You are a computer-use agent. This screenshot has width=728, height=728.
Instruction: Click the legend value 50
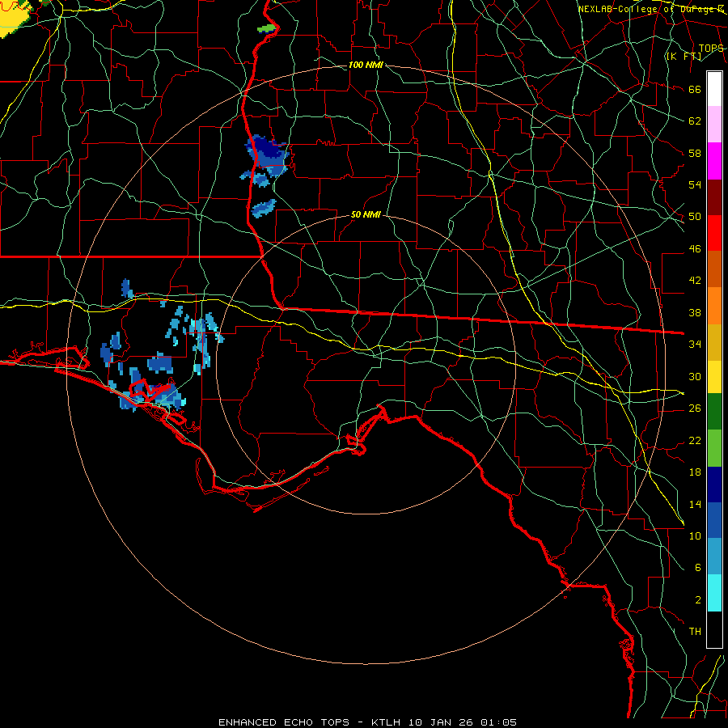[x=695, y=216]
